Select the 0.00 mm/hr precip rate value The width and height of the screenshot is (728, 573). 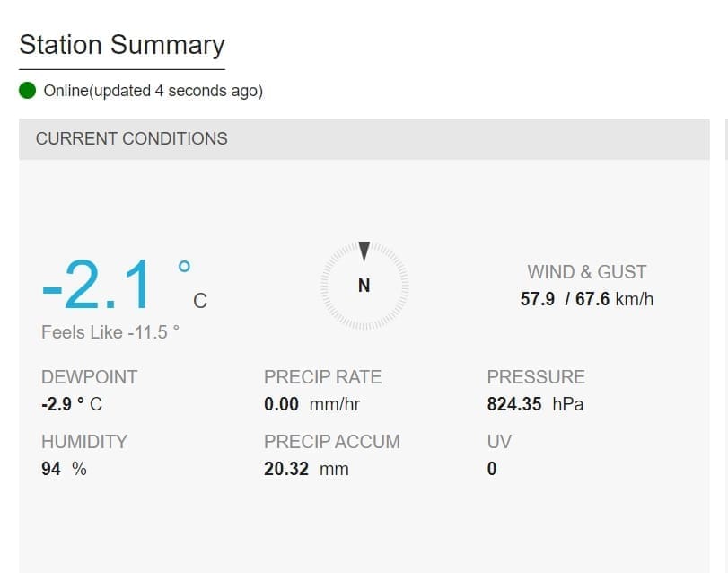tap(311, 404)
